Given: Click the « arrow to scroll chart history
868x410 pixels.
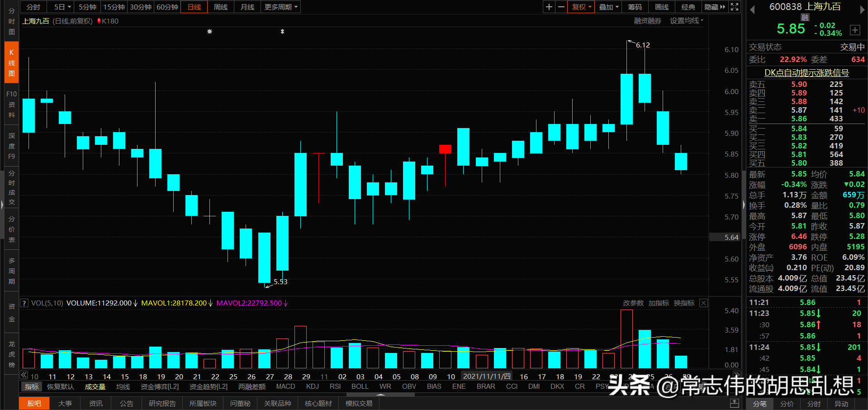Looking at the screenshot, I should click(24, 375).
